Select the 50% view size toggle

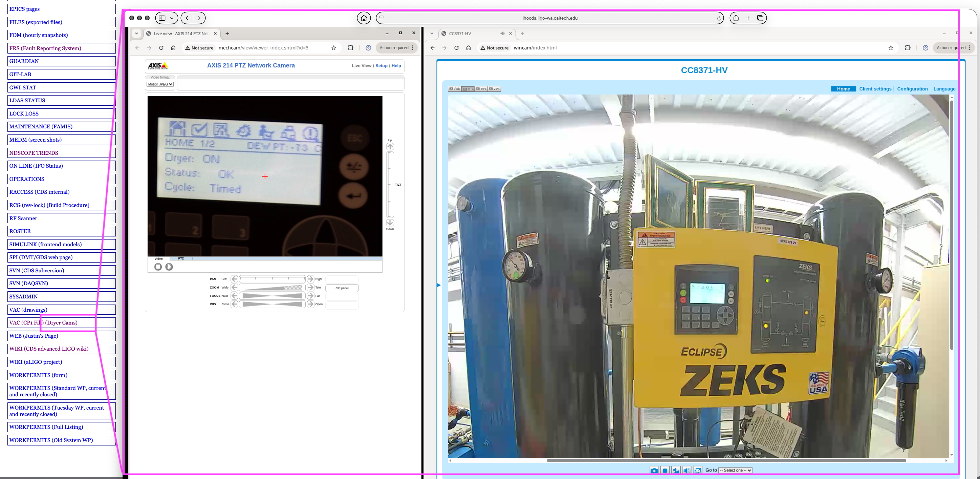(x=481, y=89)
